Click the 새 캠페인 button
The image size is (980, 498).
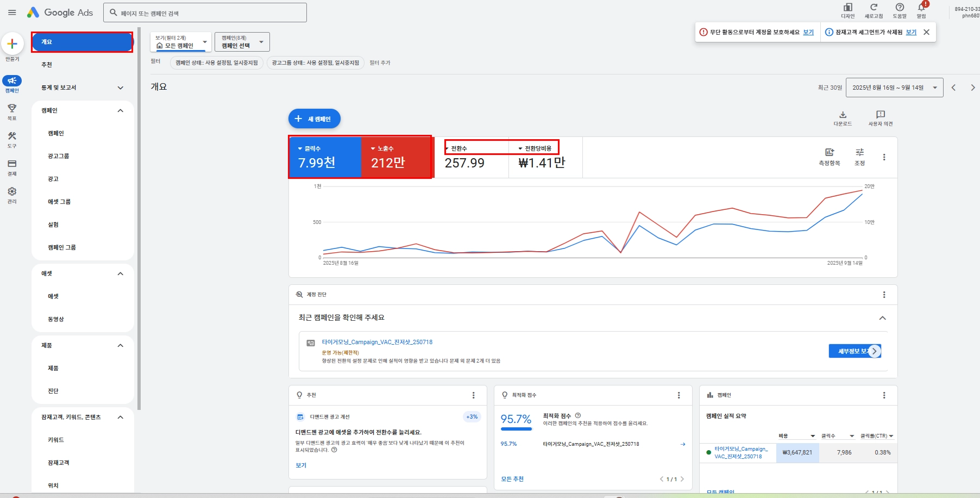tap(315, 119)
